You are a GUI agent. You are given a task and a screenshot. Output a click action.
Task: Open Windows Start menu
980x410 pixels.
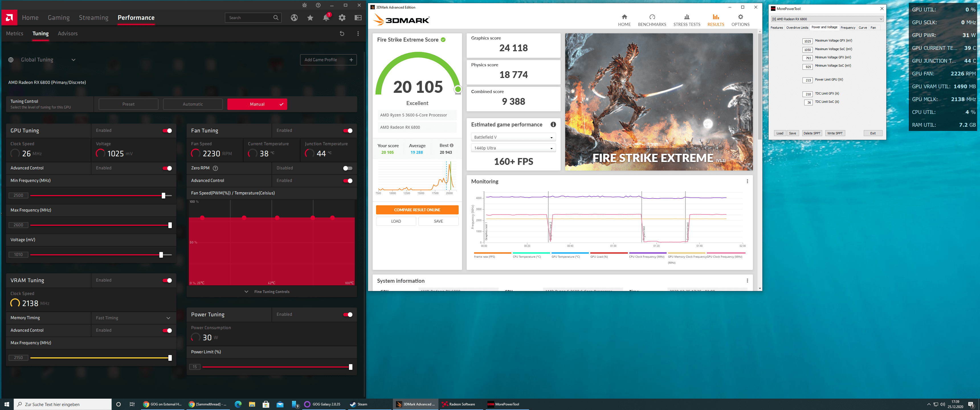(x=7, y=404)
